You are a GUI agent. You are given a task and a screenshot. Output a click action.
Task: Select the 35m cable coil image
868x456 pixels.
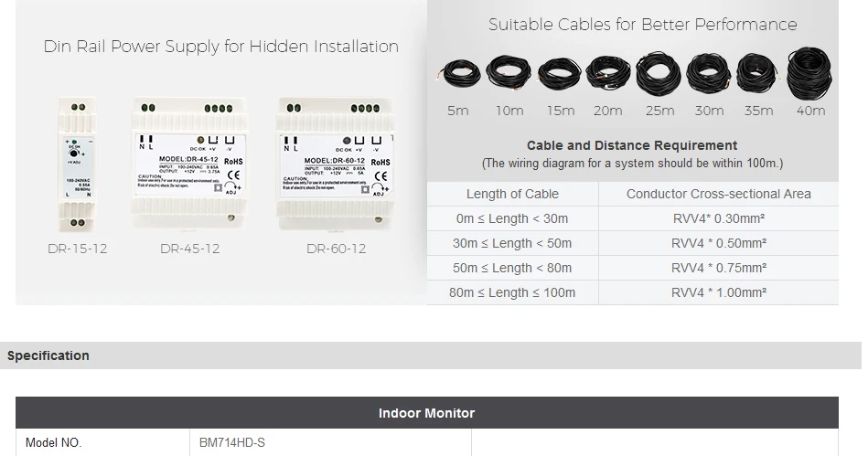pos(756,74)
